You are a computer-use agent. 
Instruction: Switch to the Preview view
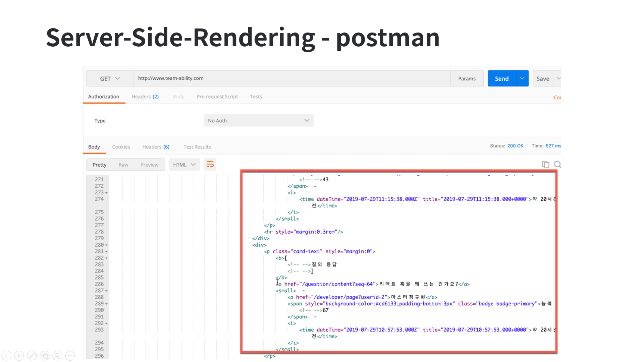click(x=149, y=165)
